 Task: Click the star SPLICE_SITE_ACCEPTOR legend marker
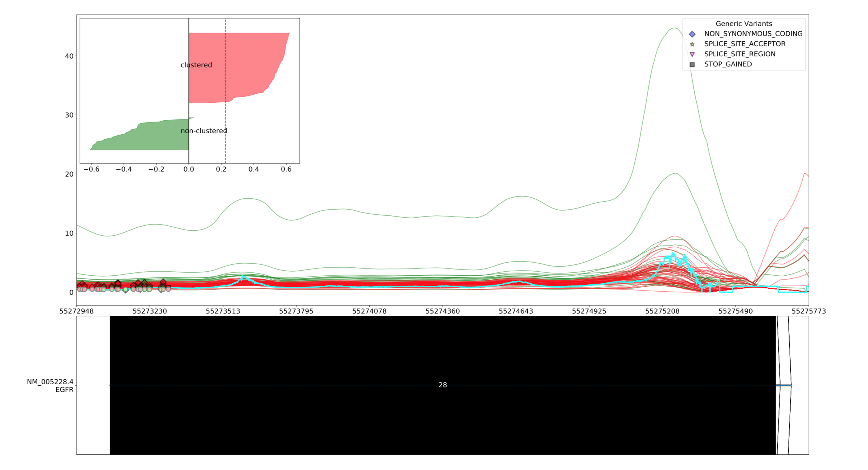point(692,44)
